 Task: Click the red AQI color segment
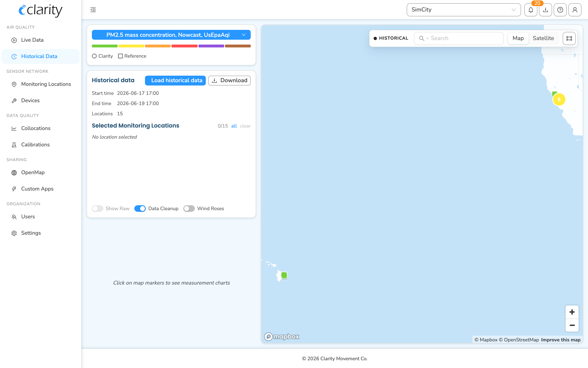tap(184, 46)
